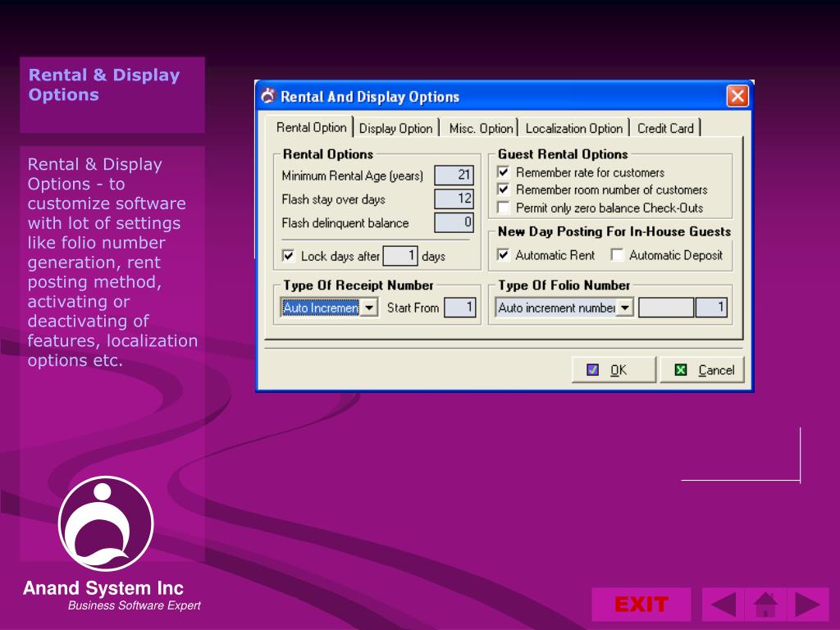
Task: Open the Type Of Receipt Number dropdown
Action: click(369, 308)
